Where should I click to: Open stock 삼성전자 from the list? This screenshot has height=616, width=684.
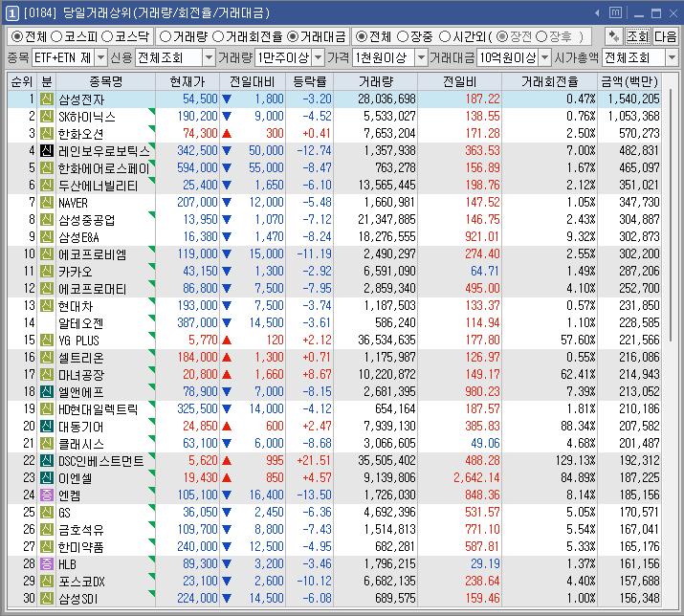(x=81, y=99)
